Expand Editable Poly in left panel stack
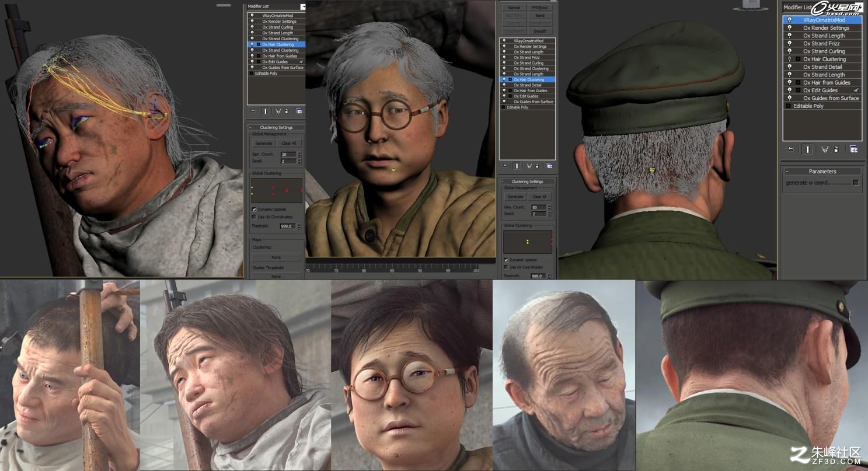This screenshot has width=868, height=471. [252, 73]
